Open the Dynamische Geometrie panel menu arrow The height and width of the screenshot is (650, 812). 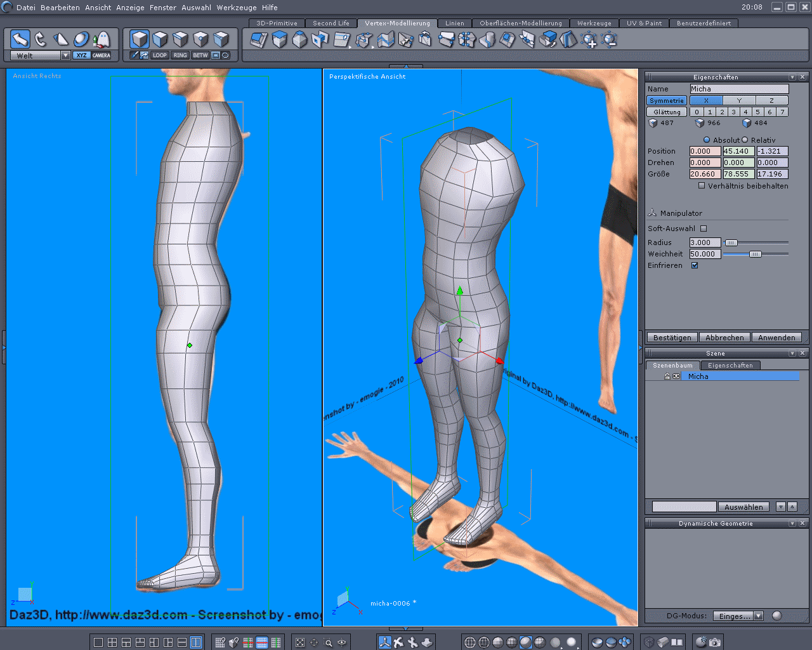792,523
